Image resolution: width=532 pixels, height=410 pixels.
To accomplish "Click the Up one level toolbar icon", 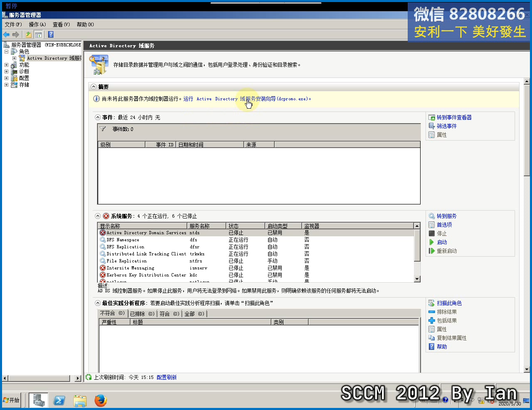I will pyautogui.click(x=28, y=34).
